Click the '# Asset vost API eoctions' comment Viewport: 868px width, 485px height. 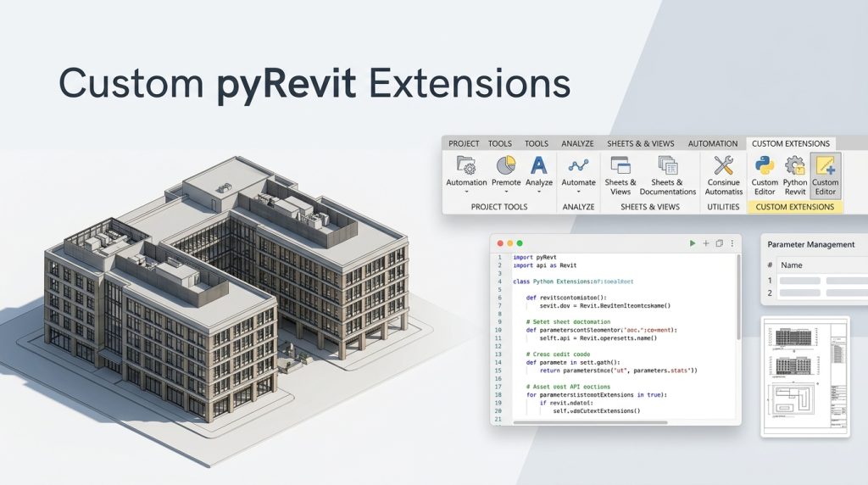pos(568,387)
